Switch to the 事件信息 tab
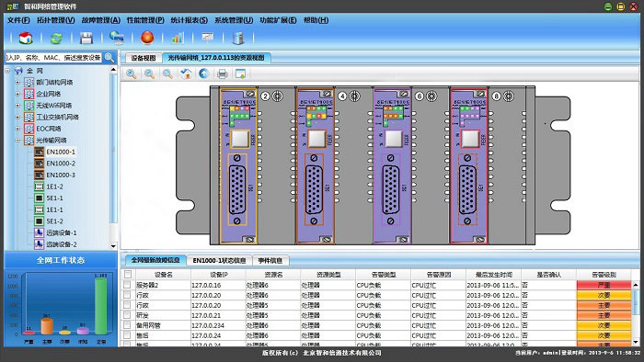Viewport: 644px width, 362px height. coord(270,260)
